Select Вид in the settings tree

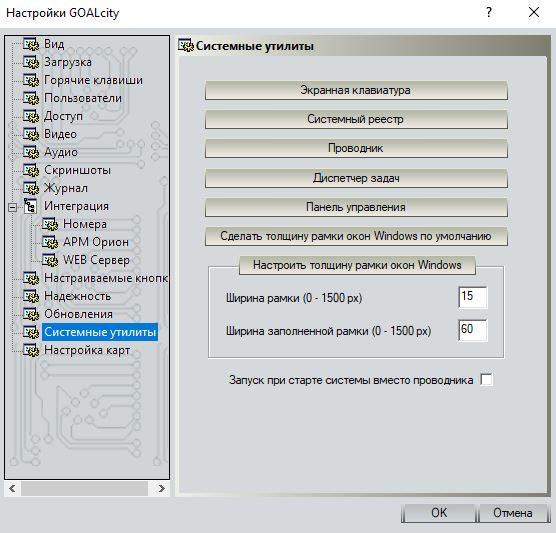tap(54, 44)
